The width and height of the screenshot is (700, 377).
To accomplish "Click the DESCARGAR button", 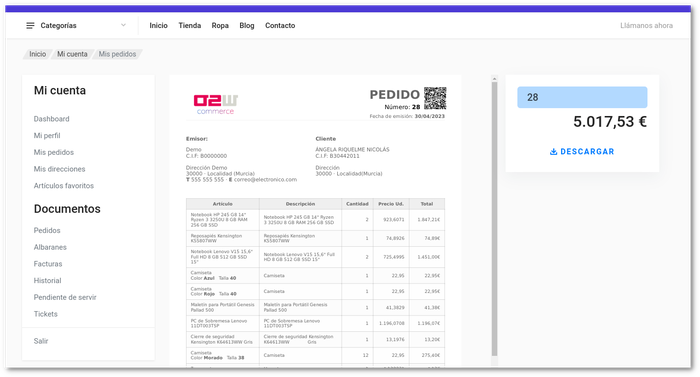I will [582, 152].
